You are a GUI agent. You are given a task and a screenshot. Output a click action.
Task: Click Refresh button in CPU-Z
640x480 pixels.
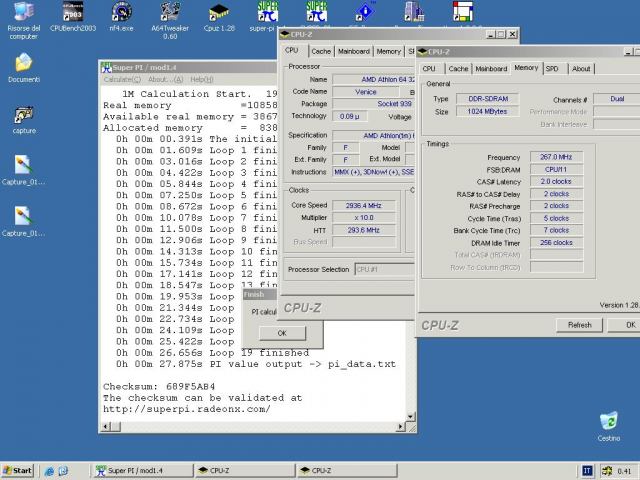click(580, 325)
